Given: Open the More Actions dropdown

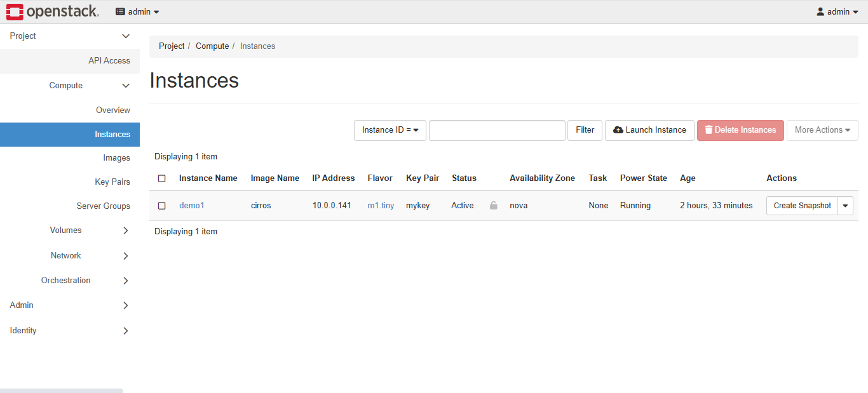Looking at the screenshot, I should (x=822, y=130).
